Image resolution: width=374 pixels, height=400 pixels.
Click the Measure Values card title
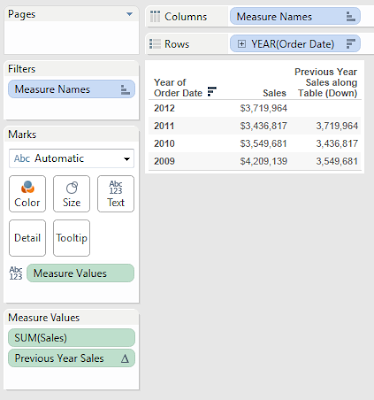44,317
